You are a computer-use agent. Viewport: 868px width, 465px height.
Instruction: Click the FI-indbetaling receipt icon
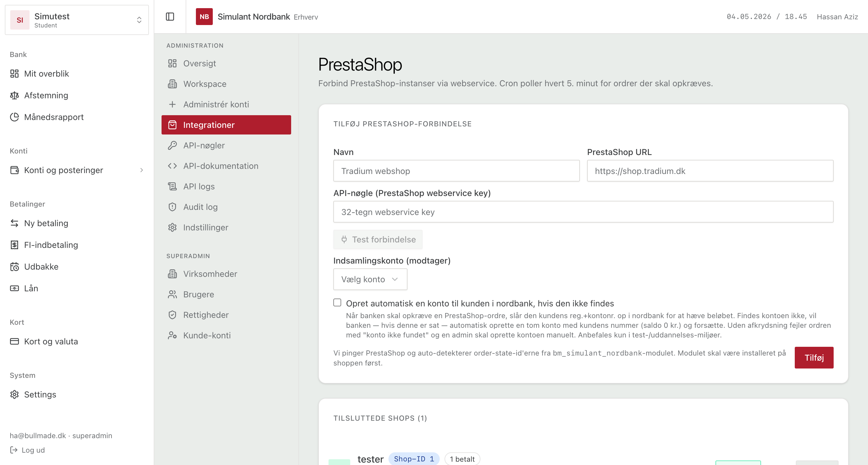click(x=14, y=245)
